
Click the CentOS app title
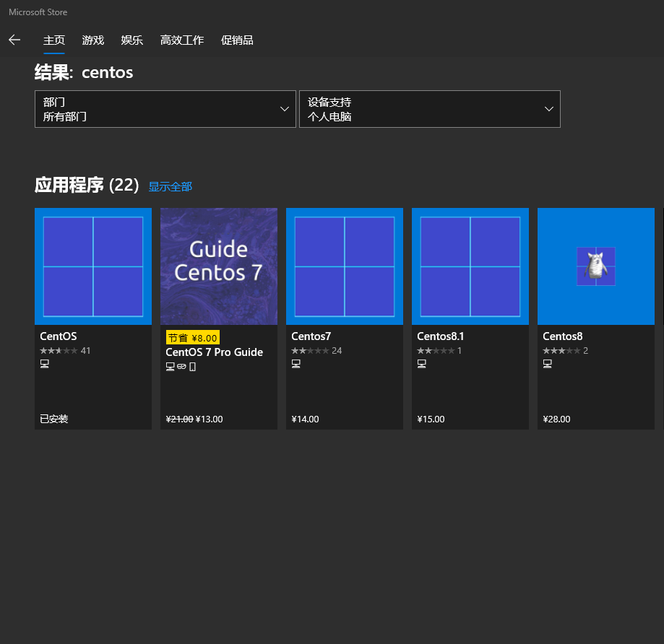pos(59,336)
